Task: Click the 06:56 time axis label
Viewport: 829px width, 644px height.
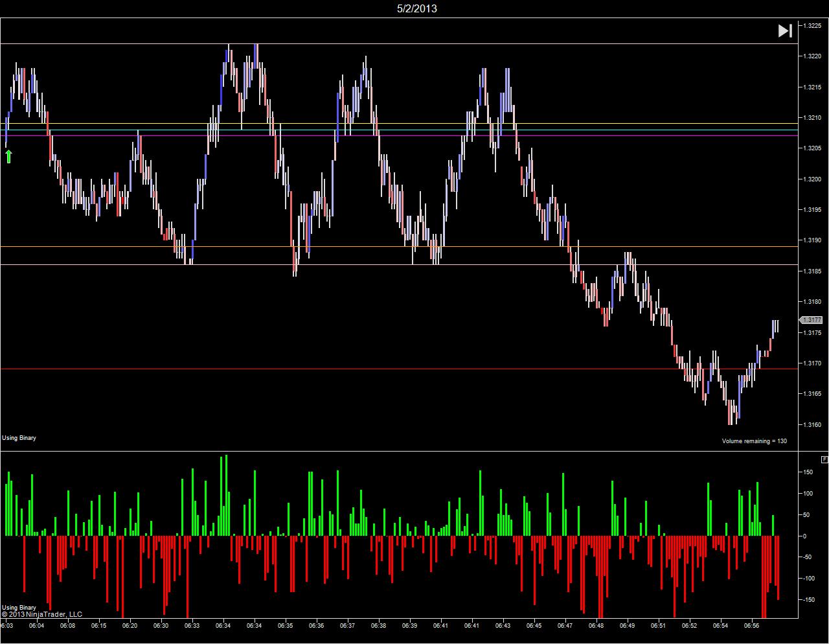Action: (x=751, y=626)
